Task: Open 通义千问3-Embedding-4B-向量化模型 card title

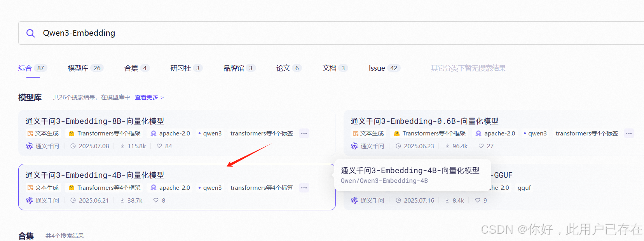Action: [95, 175]
